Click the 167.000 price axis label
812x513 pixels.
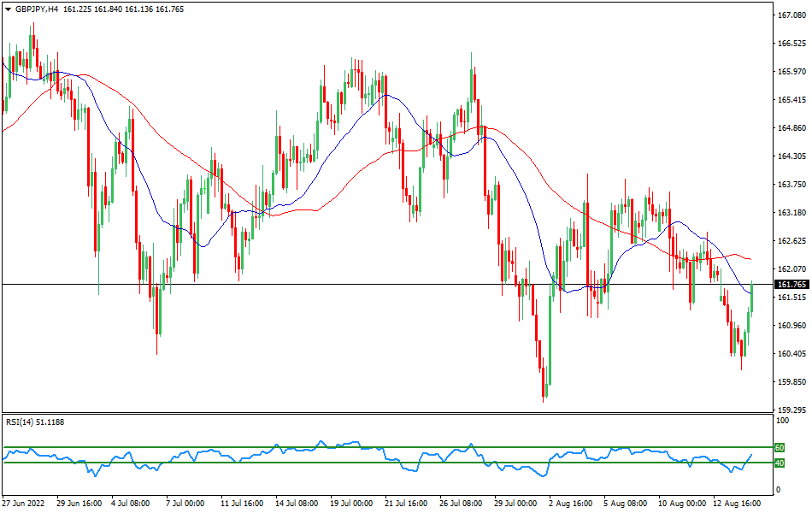[791, 13]
